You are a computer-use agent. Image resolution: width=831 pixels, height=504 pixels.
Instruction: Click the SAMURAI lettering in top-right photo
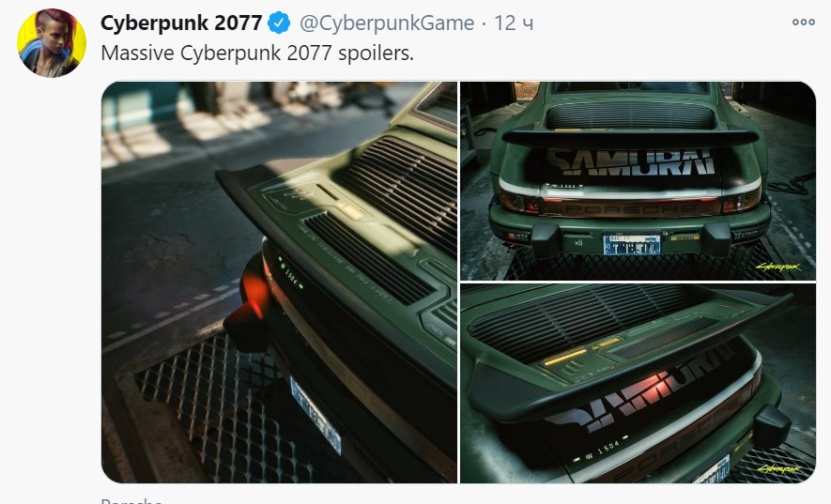click(630, 162)
